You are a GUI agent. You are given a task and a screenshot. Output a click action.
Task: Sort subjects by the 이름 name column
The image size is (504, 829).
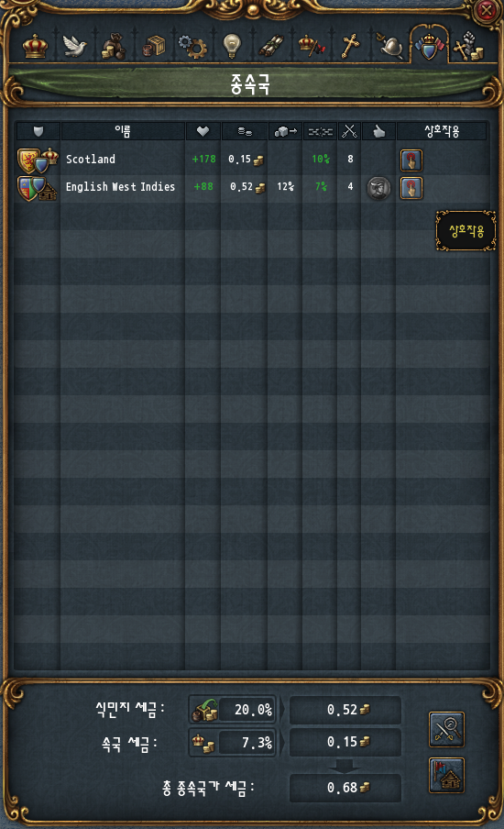(x=123, y=131)
